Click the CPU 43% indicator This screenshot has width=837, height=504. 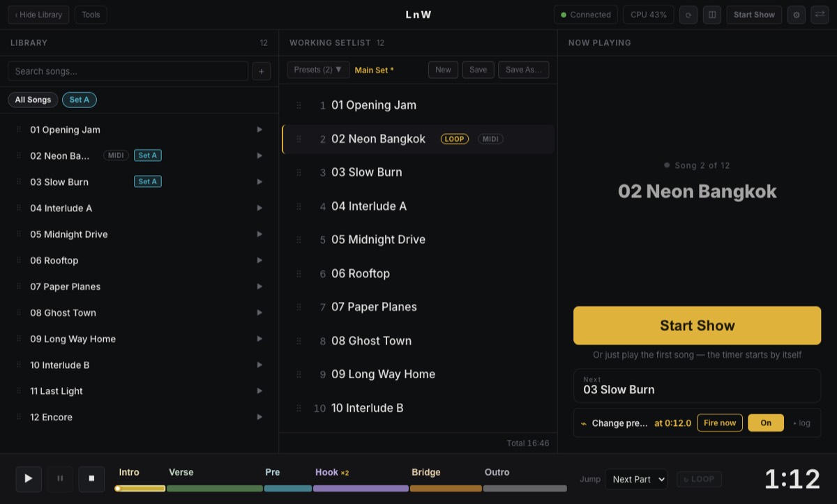pyautogui.click(x=649, y=15)
